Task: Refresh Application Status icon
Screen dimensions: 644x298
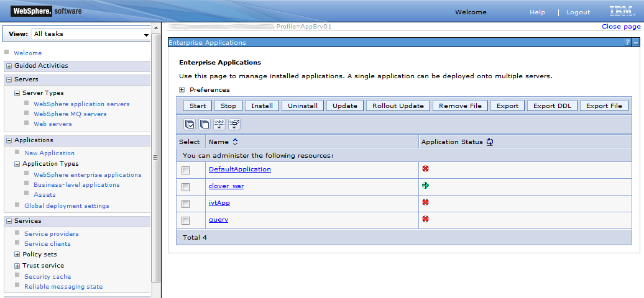Action: point(490,142)
